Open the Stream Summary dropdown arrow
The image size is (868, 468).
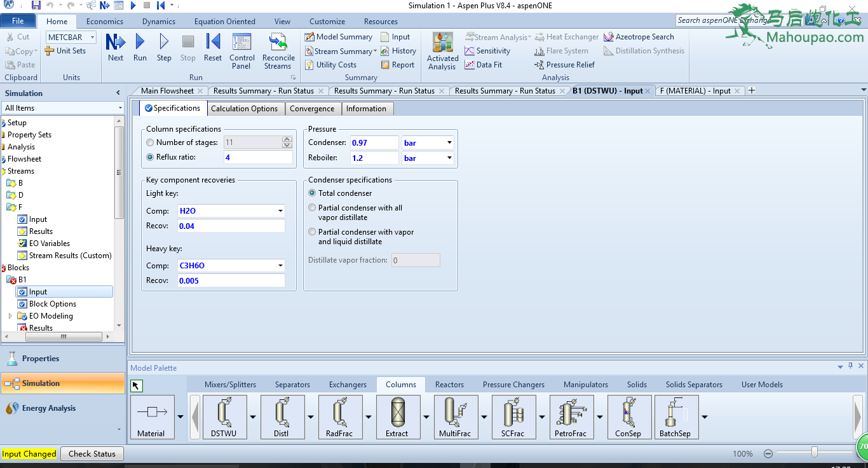(375, 51)
